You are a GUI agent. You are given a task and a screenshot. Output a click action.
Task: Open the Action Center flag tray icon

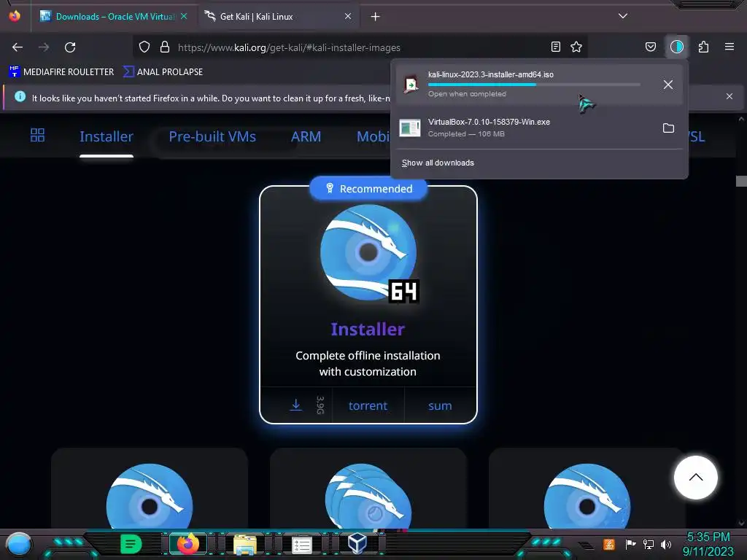tap(630, 544)
